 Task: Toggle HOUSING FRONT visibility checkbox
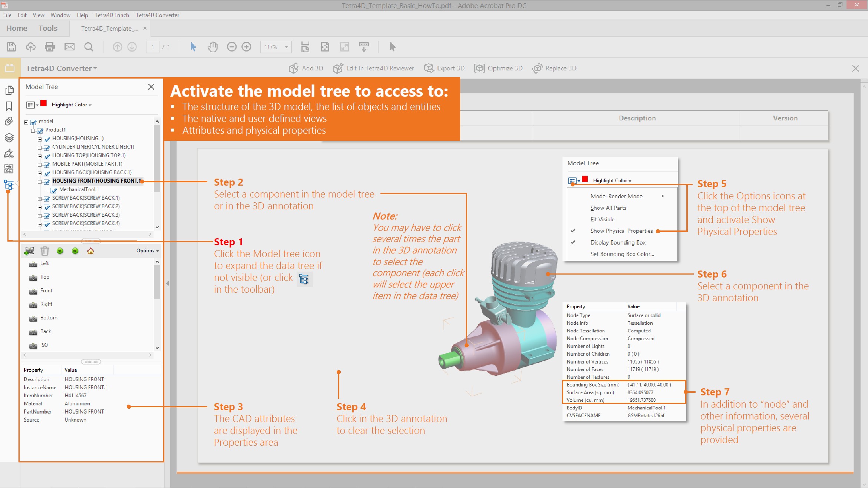[47, 182]
